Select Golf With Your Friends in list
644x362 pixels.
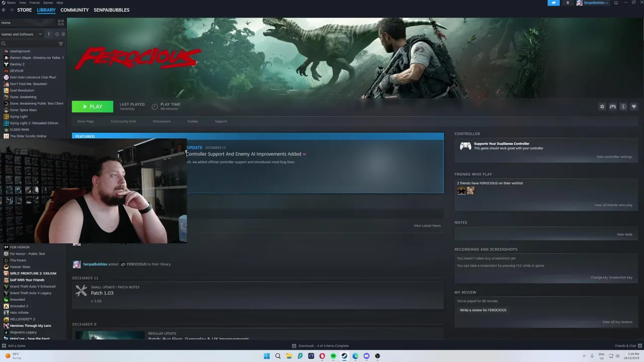click(x=27, y=280)
